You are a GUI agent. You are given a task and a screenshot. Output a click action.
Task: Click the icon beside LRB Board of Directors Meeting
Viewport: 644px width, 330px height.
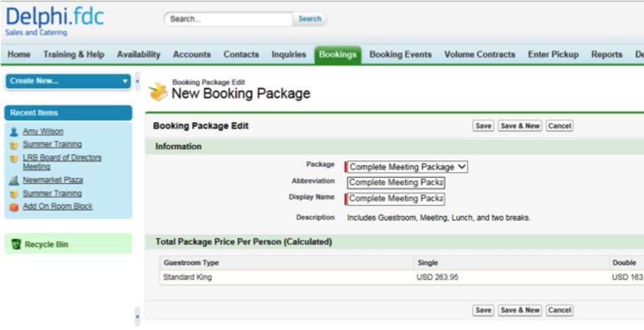tap(14, 158)
